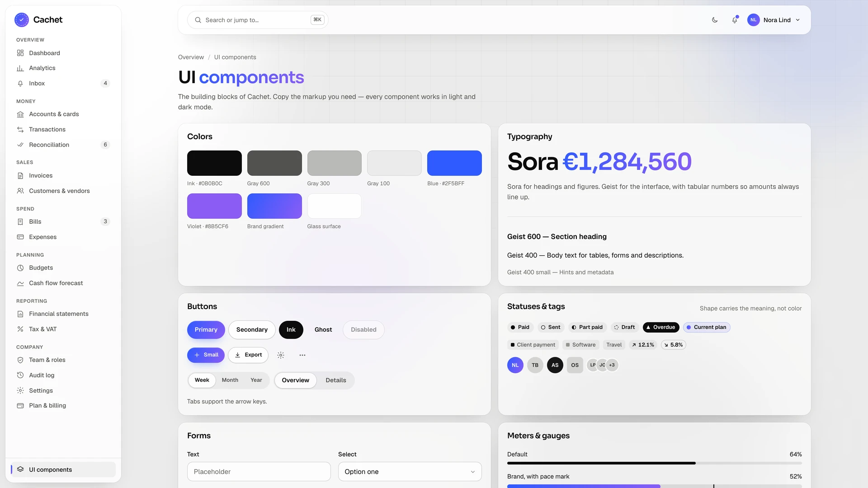Switch to the Month tab
868x488 pixels.
click(x=230, y=380)
